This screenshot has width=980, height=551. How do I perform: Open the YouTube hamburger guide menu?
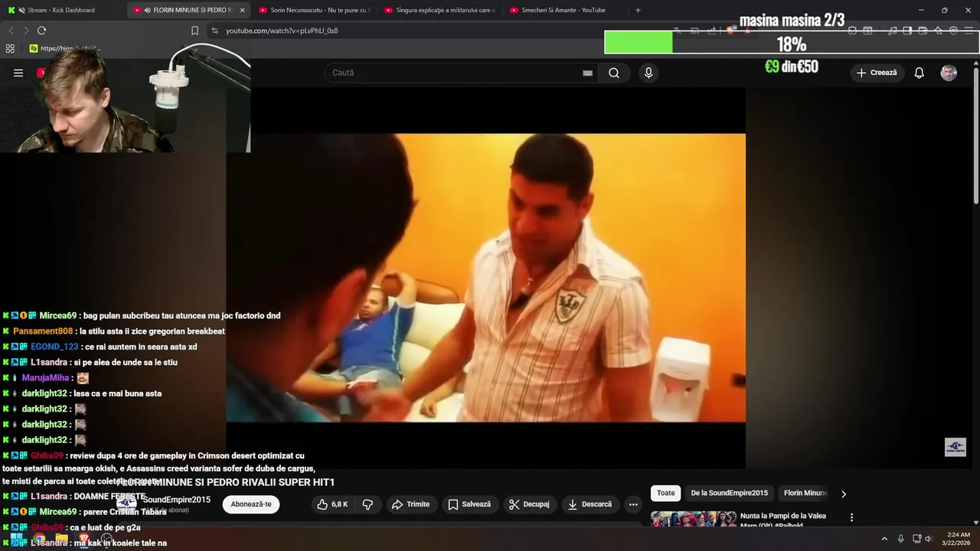click(x=18, y=73)
